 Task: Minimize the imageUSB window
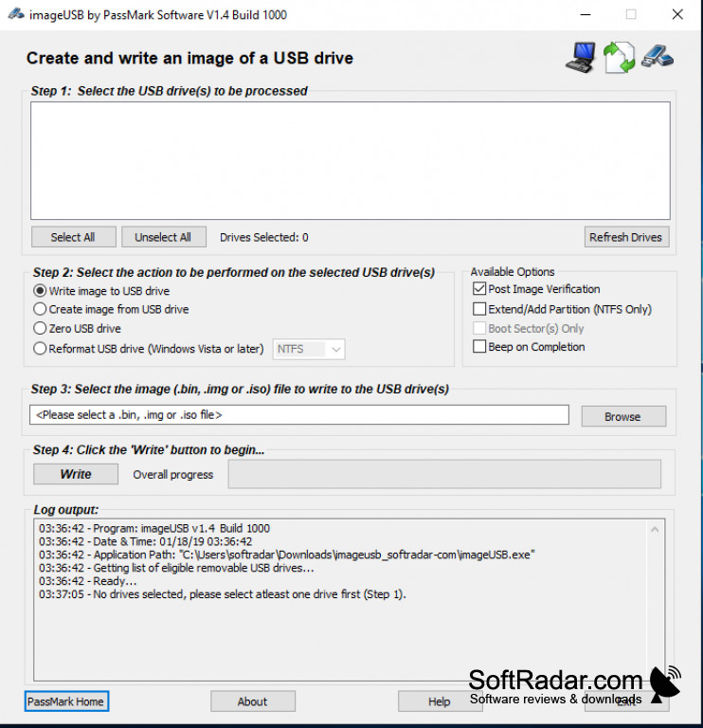pyautogui.click(x=586, y=14)
